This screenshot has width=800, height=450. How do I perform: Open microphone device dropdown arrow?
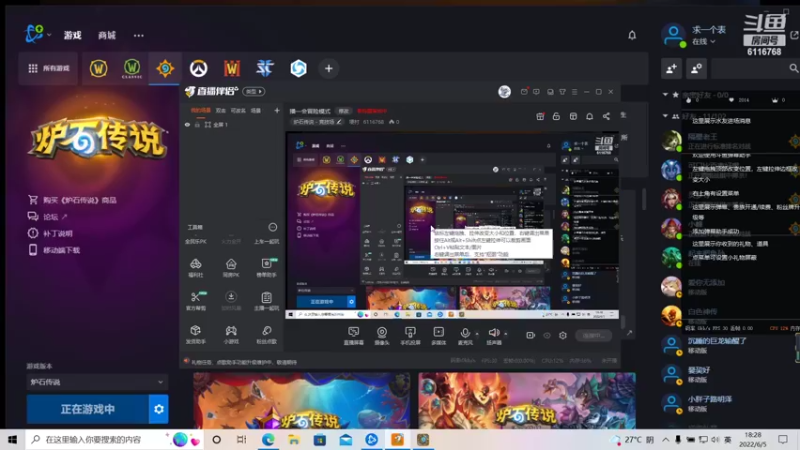[x=477, y=334]
